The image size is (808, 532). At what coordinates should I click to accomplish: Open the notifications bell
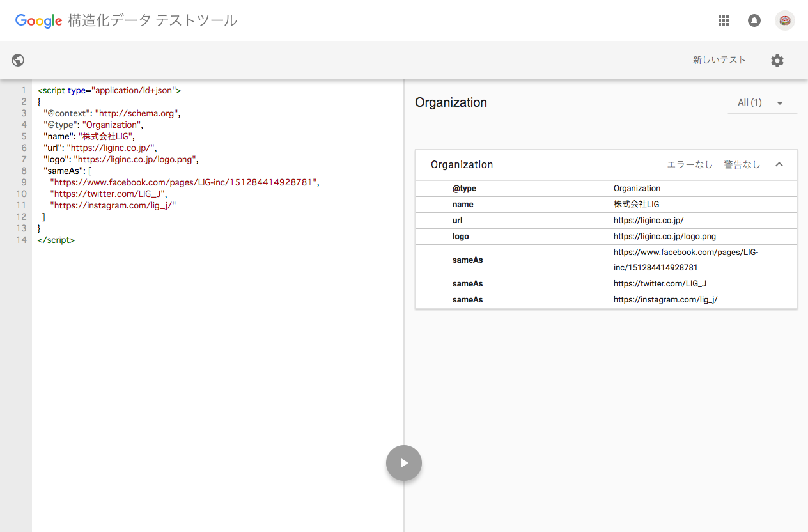tap(754, 20)
